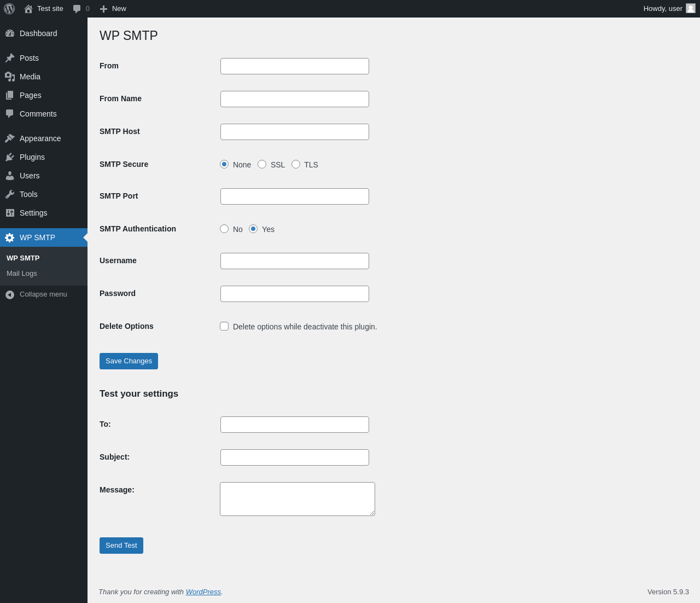The image size is (700, 603).
Task: Select TLS for SMTP Secure
Action: (296, 164)
